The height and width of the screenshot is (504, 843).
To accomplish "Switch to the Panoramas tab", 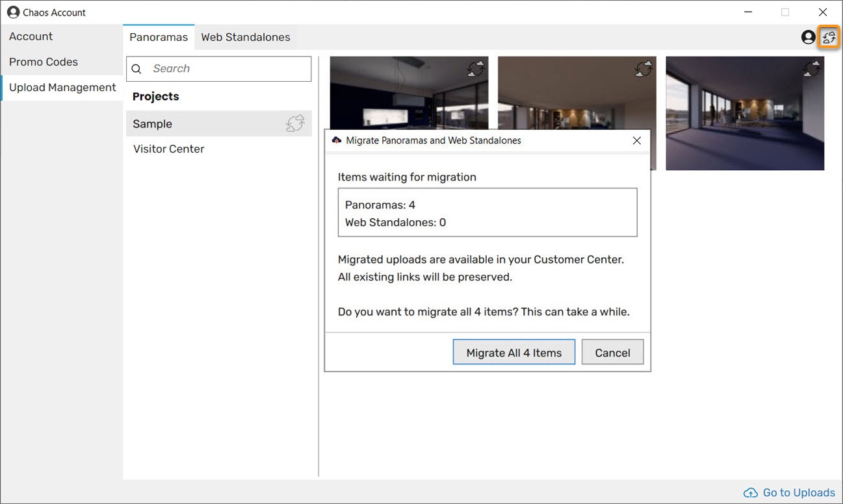I will click(x=159, y=37).
